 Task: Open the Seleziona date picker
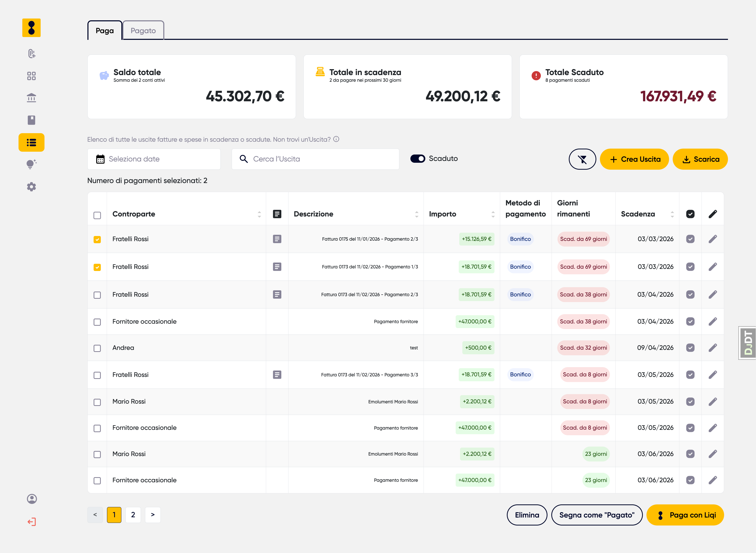click(154, 159)
